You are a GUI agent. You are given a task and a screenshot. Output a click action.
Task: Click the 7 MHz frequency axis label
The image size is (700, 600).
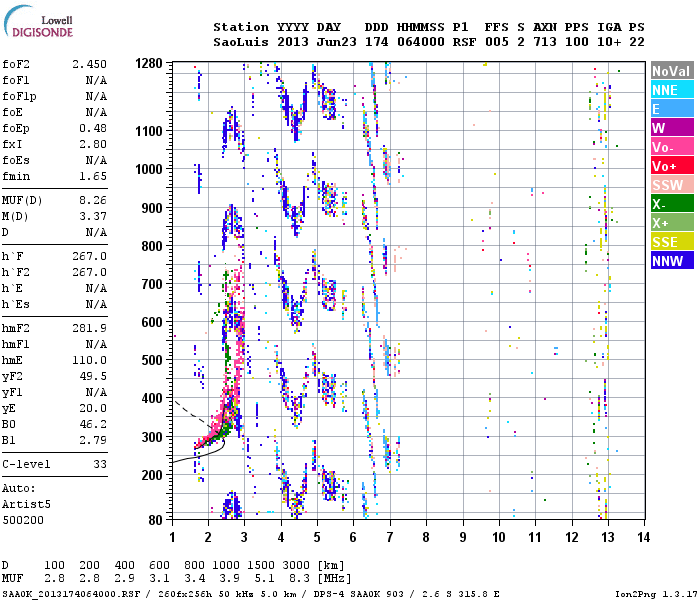(390, 537)
